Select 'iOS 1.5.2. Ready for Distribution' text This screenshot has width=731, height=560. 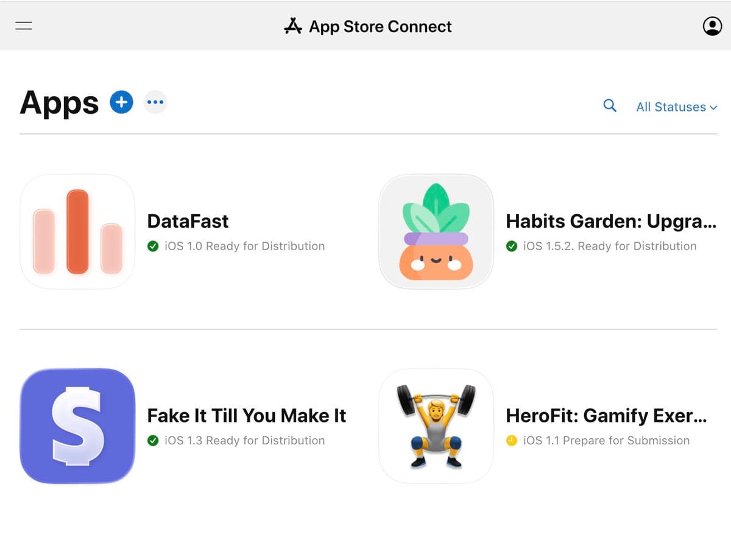(610, 247)
